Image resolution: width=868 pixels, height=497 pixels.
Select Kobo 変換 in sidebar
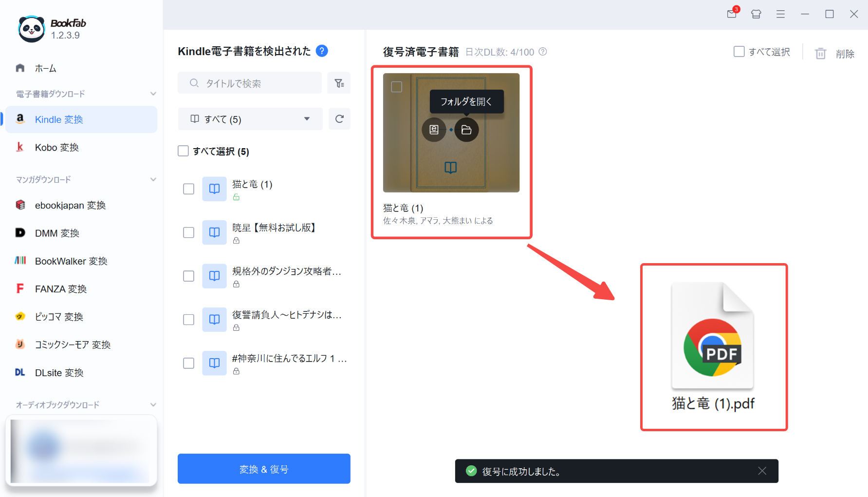point(81,147)
